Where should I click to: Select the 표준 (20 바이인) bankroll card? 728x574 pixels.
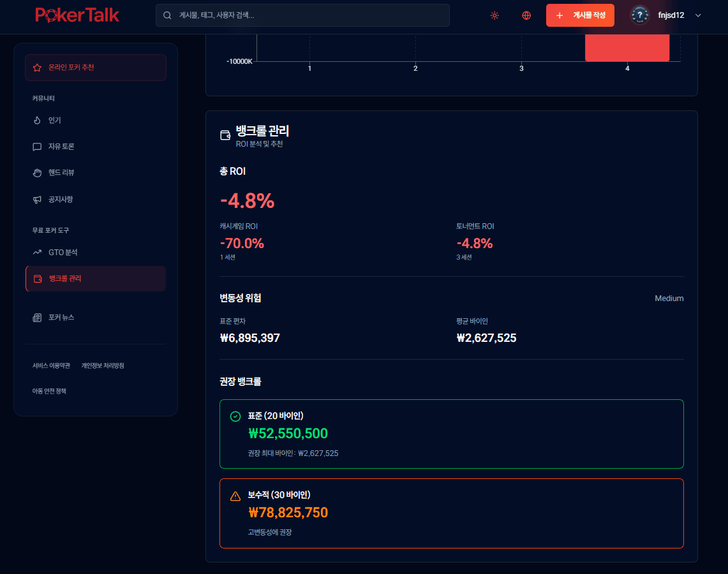pyautogui.click(x=451, y=434)
